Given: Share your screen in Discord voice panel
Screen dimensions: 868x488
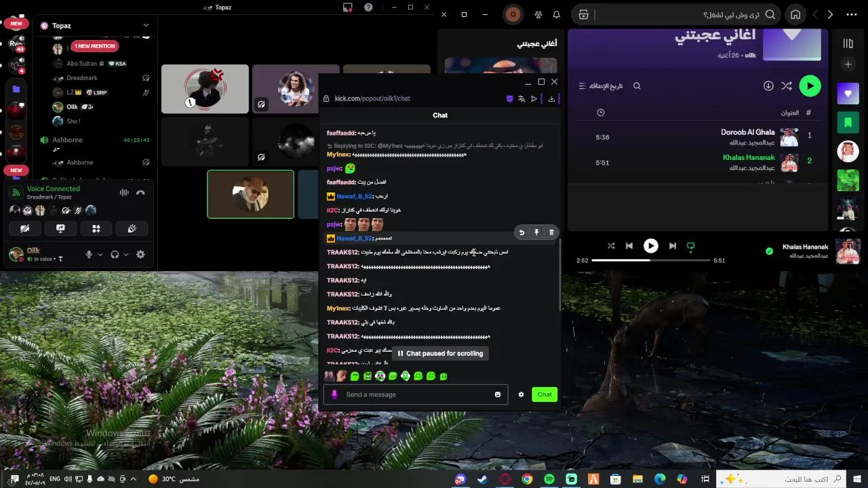Looking at the screenshot, I should [60, 228].
